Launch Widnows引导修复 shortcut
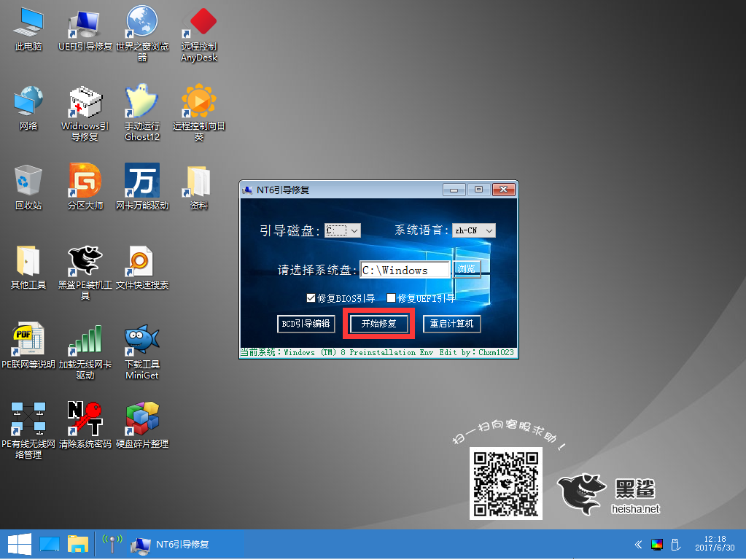Viewport: 746px width, 560px height. (x=85, y=113)
